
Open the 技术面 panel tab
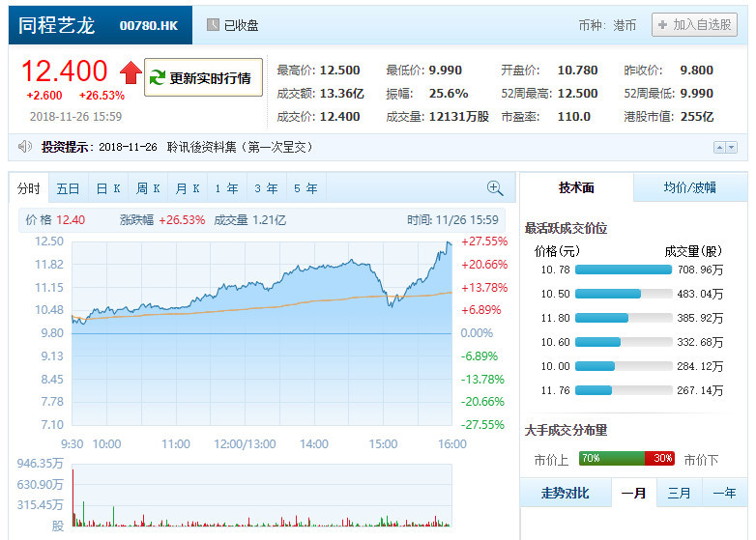pos(576,187)
